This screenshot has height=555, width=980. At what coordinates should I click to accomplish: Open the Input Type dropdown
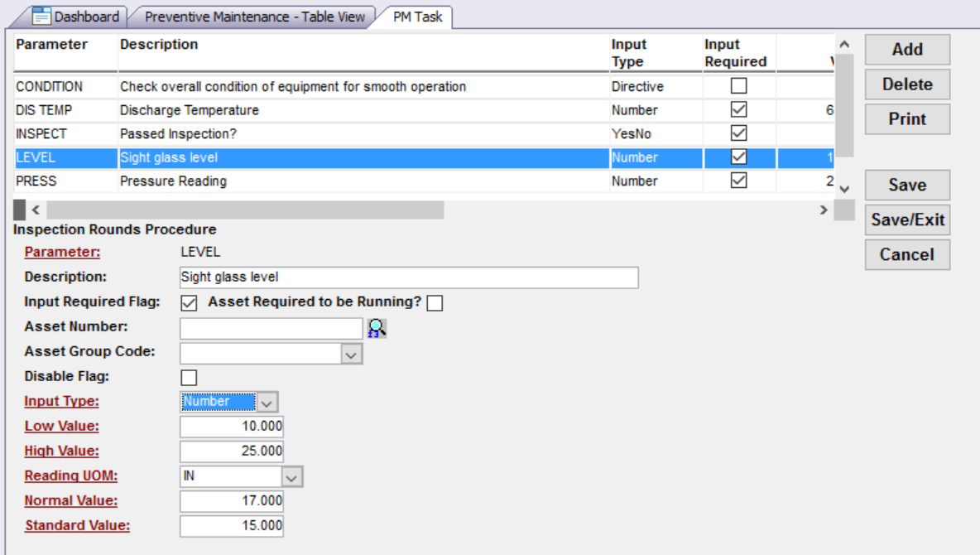267,403
